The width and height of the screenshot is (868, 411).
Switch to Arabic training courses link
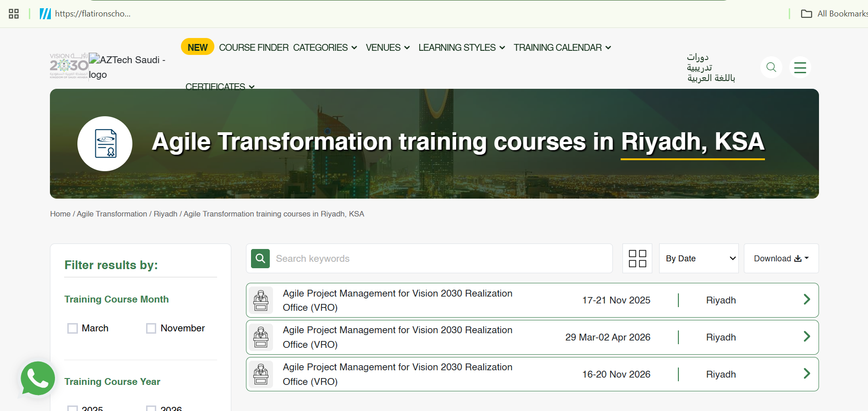click(x=710, y=68)
